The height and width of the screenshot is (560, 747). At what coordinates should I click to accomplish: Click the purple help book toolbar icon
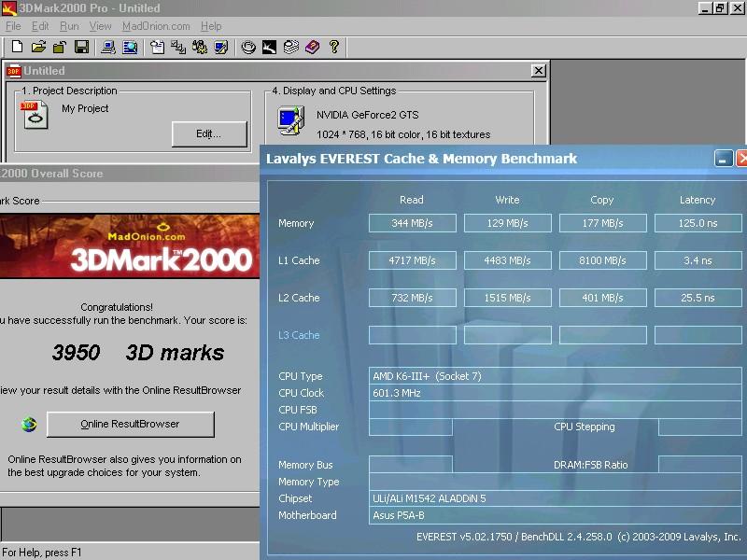coord(313,47)
